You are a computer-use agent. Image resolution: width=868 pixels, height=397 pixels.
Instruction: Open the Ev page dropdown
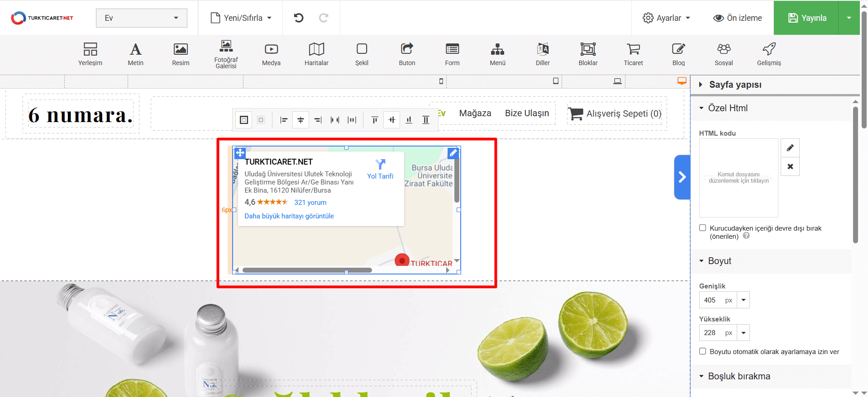point(141,18)
